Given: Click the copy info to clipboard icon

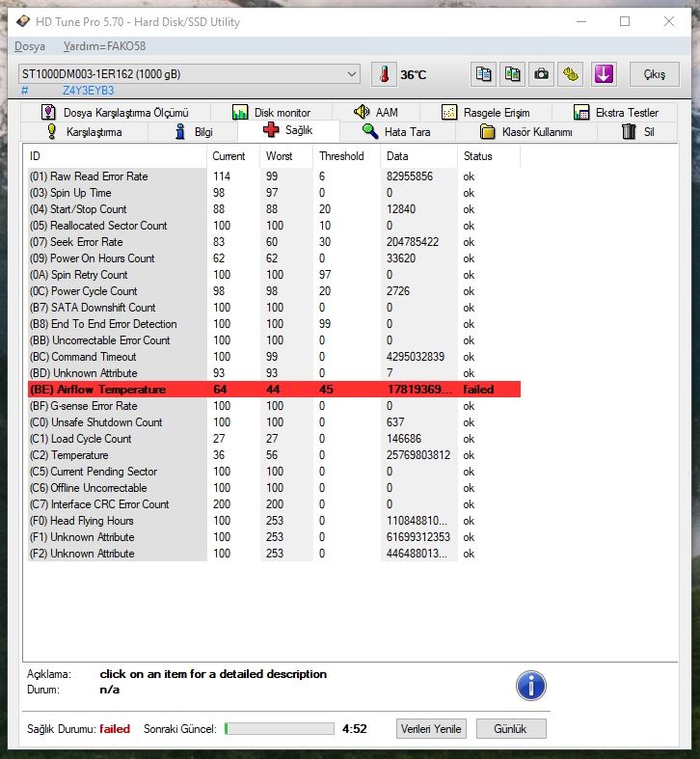Looking at the screenshot, I should pos(483,74).
